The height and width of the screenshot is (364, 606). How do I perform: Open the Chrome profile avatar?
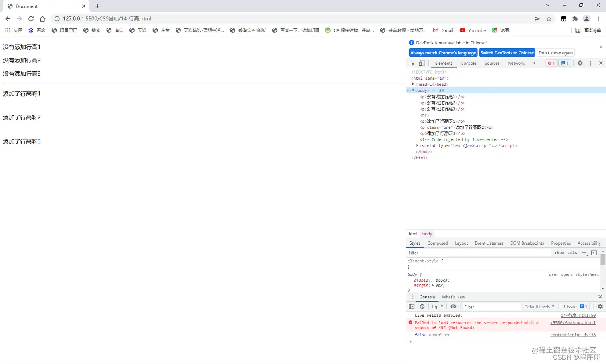click(x=586, y=19)
